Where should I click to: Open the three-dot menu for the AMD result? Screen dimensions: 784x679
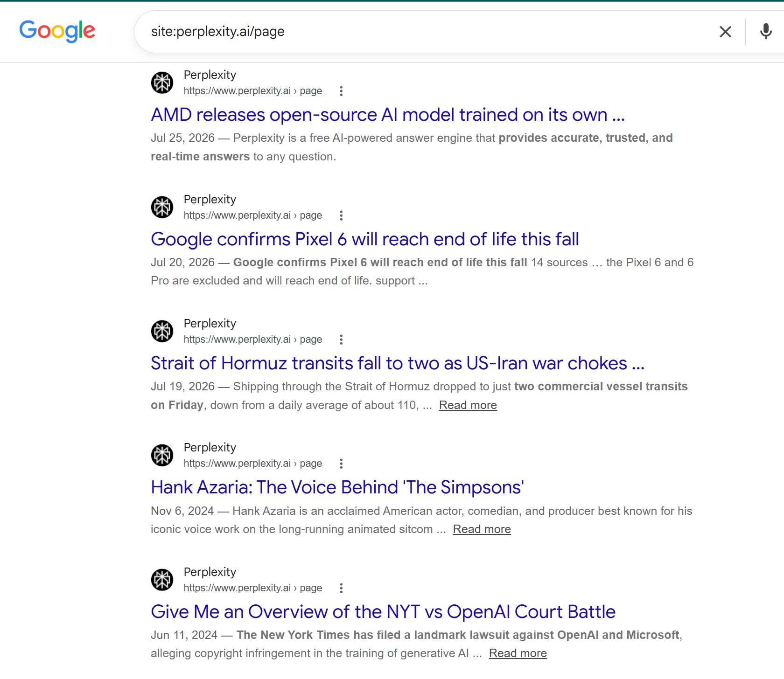(x=341, y=91)
